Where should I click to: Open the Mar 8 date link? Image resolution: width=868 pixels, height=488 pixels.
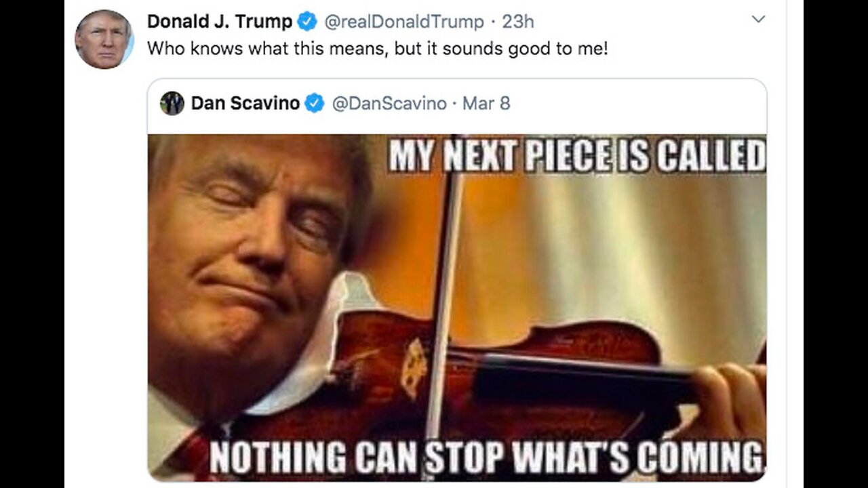click(486, 103)
